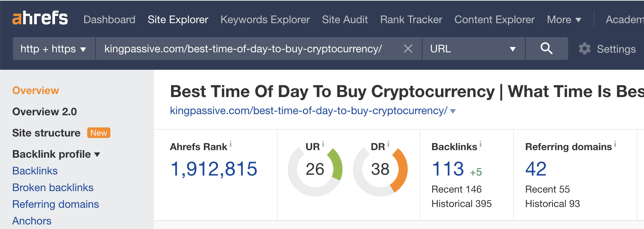The image size is (644, 229).
Task: Open Site Audit
Action: pyautogui.click(x=345, y=20)
